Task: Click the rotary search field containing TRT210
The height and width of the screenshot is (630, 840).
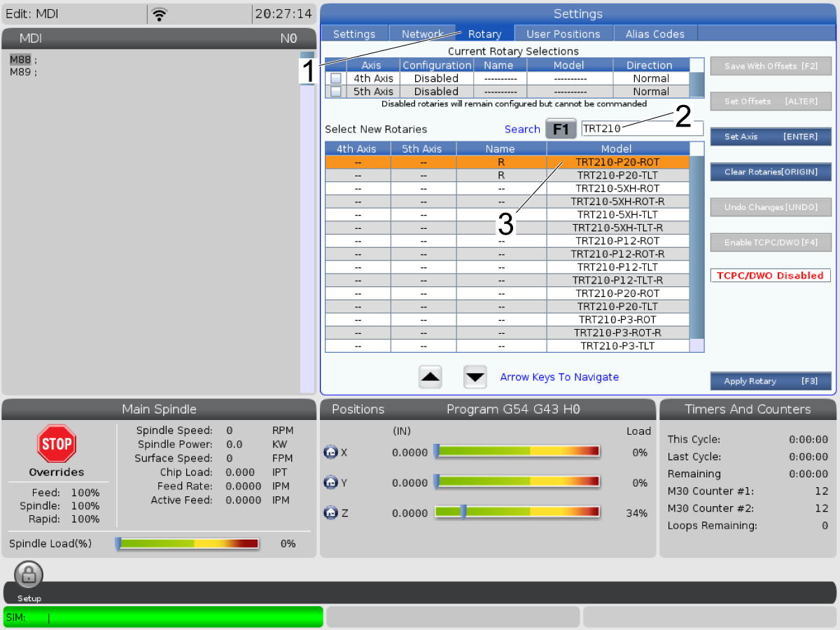Action: point(643,129)
